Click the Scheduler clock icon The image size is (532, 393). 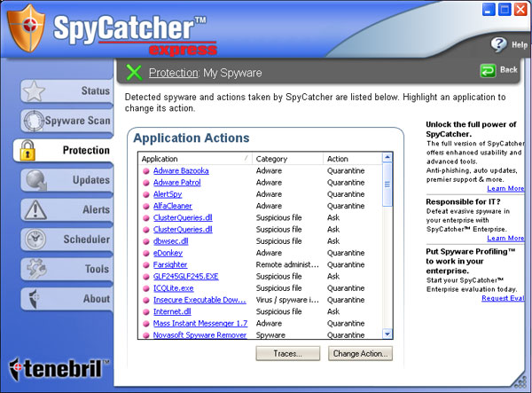(35, 240)
